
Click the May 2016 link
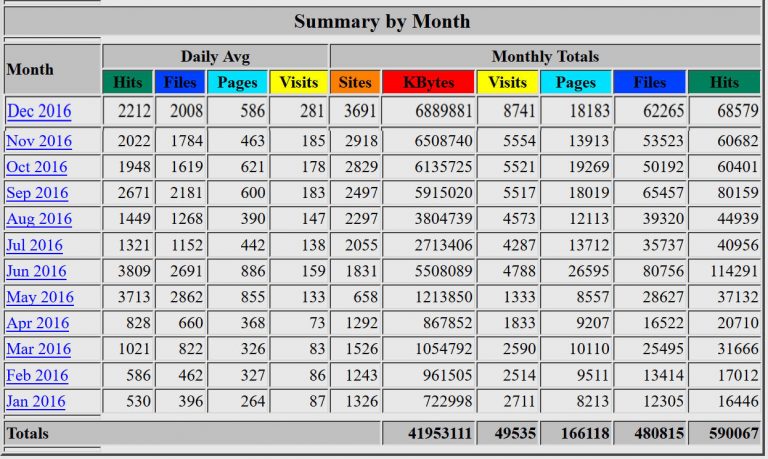[x=40, y=297]
